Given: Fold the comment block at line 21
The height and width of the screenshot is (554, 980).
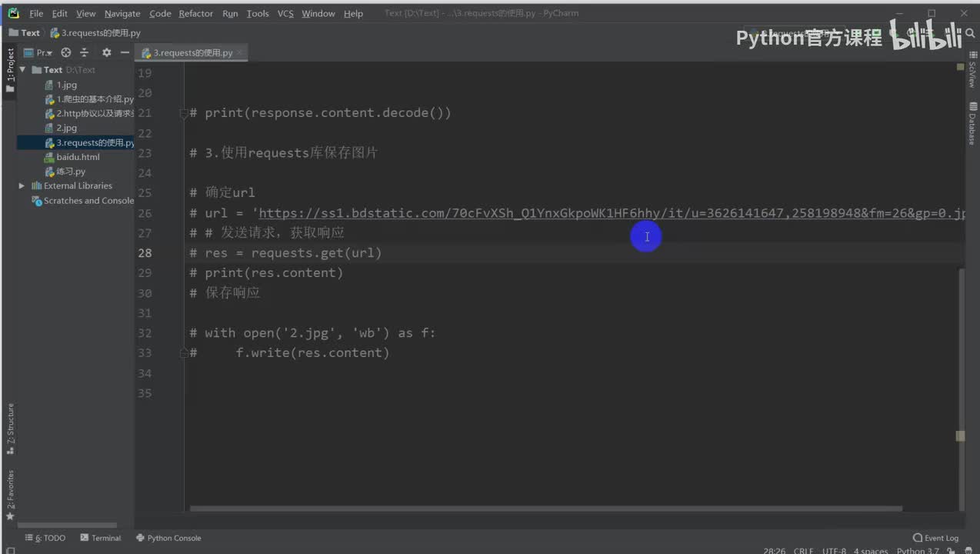Looking at the screenshot, I should pos(184,113).
